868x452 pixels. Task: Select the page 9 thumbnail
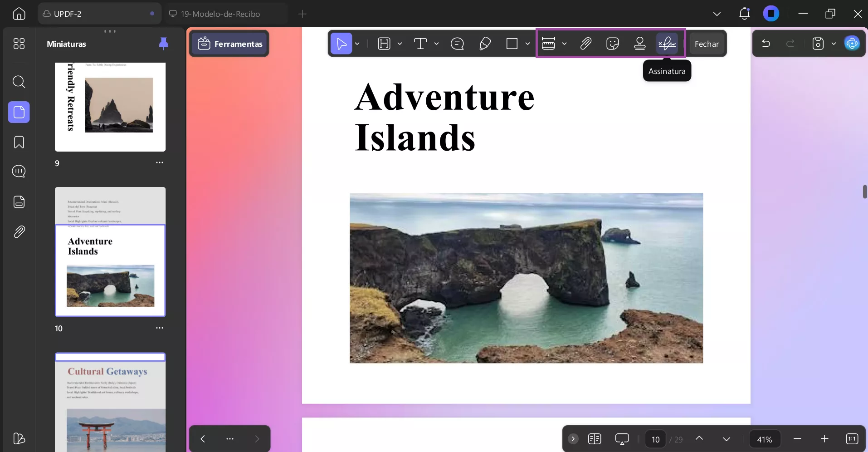pos(110,107)
